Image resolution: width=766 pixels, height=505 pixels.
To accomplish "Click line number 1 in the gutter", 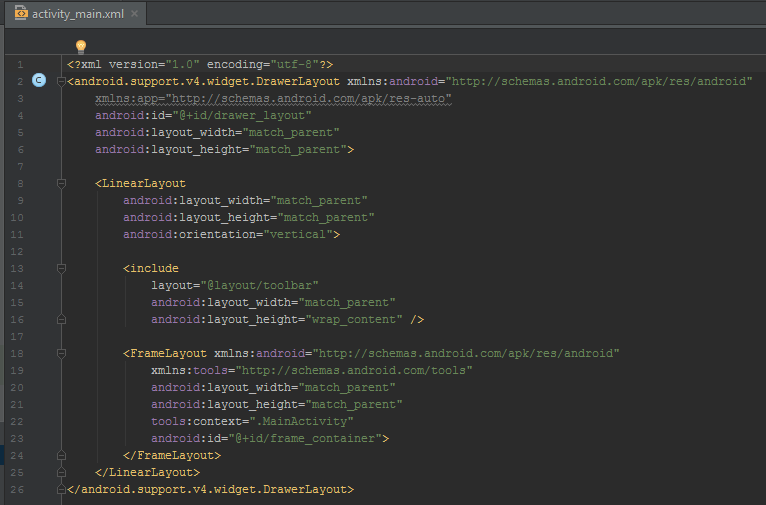I will coord(20,64).
